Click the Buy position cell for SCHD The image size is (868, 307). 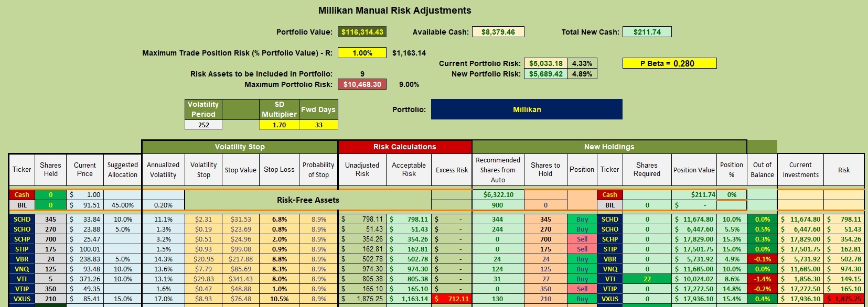582,220
